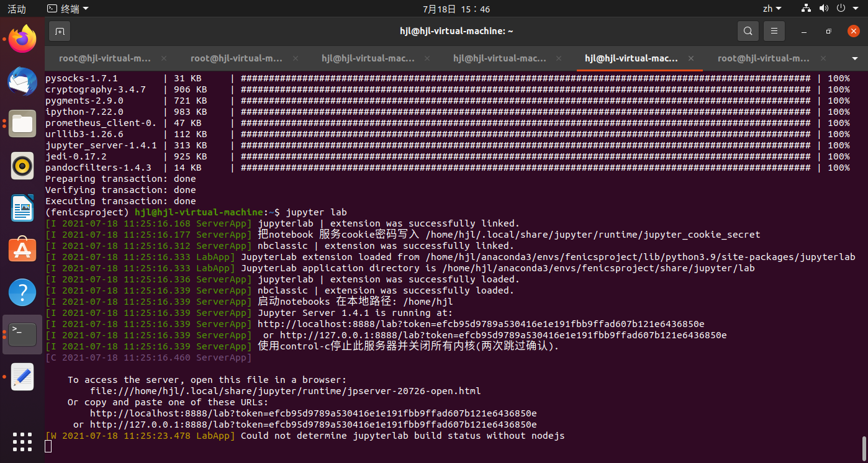Open Ubuntu Software center
868x463 pixels.
(22, 249)
